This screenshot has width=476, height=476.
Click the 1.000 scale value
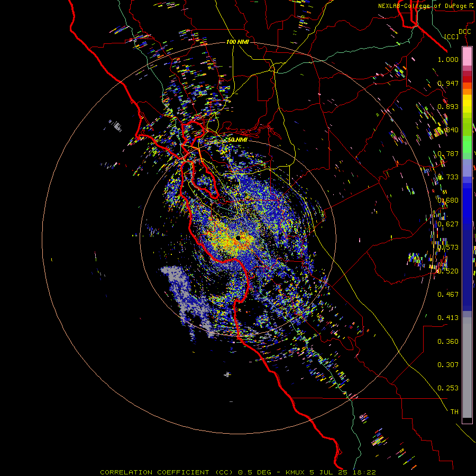(x=448, y=59)
